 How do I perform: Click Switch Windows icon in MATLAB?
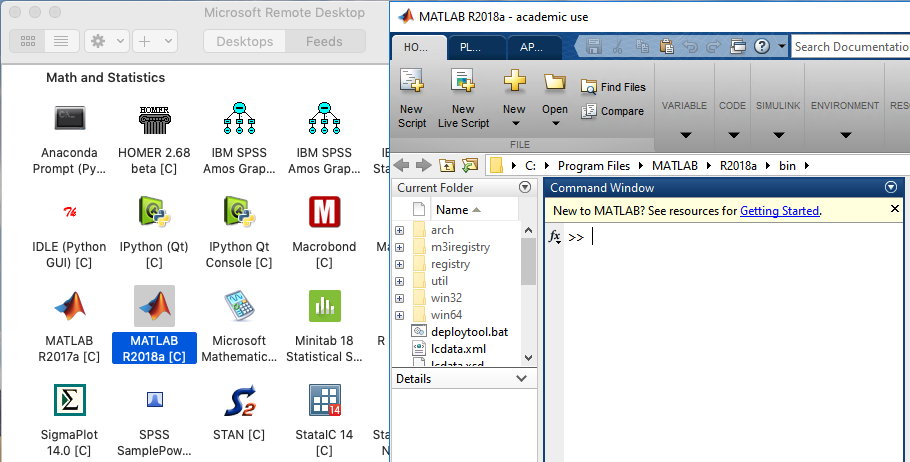click(x=738, y=46)
